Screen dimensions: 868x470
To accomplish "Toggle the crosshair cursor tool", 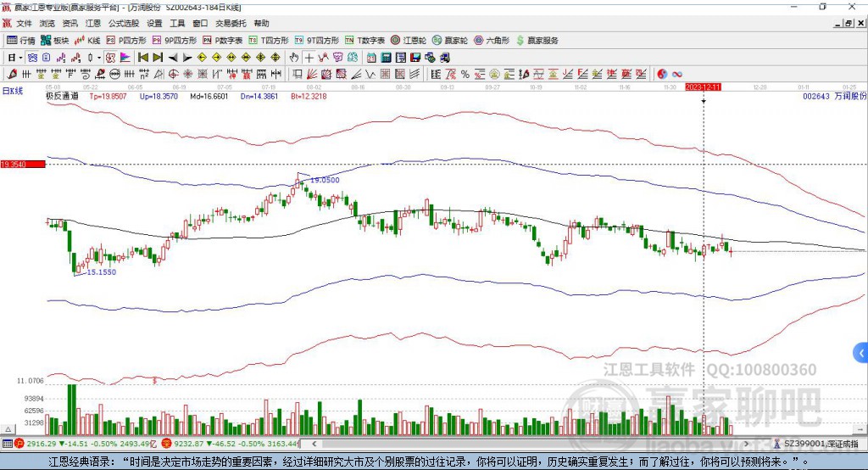I will click(x=309, y=58).
